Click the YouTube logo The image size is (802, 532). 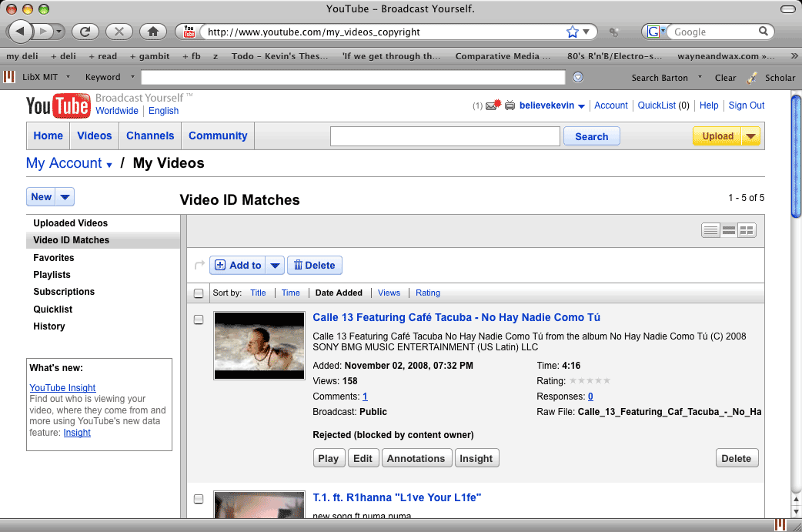pos(58,105)
